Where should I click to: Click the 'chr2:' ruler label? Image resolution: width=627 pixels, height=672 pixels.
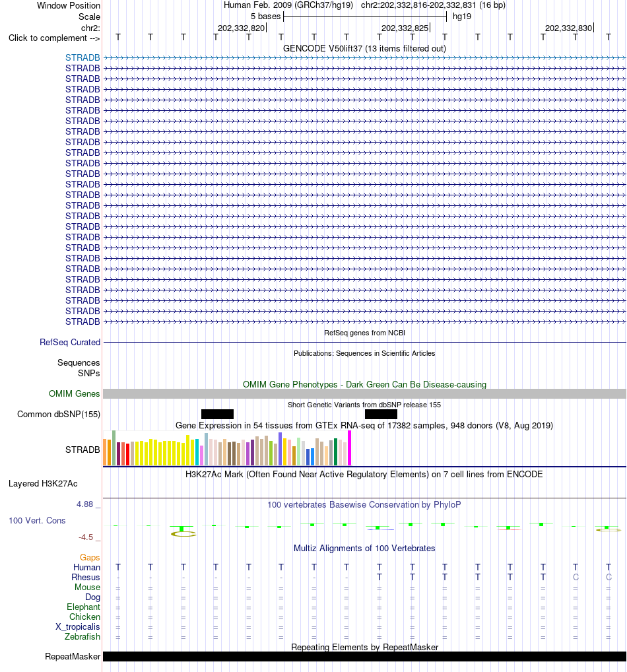point(90,28)
